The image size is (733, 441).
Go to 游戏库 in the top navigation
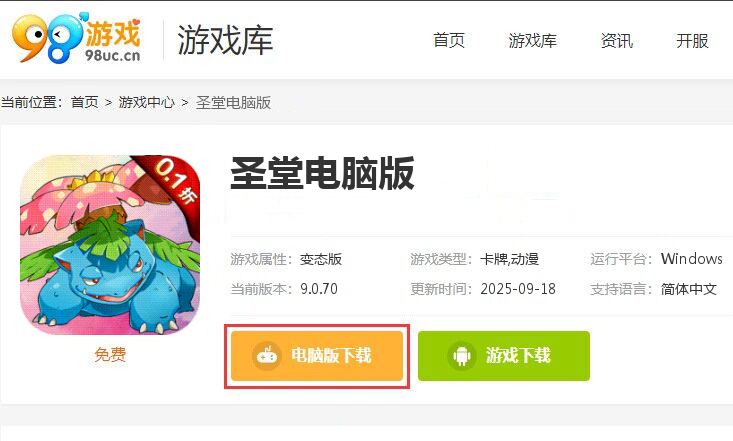coord(532,41)
